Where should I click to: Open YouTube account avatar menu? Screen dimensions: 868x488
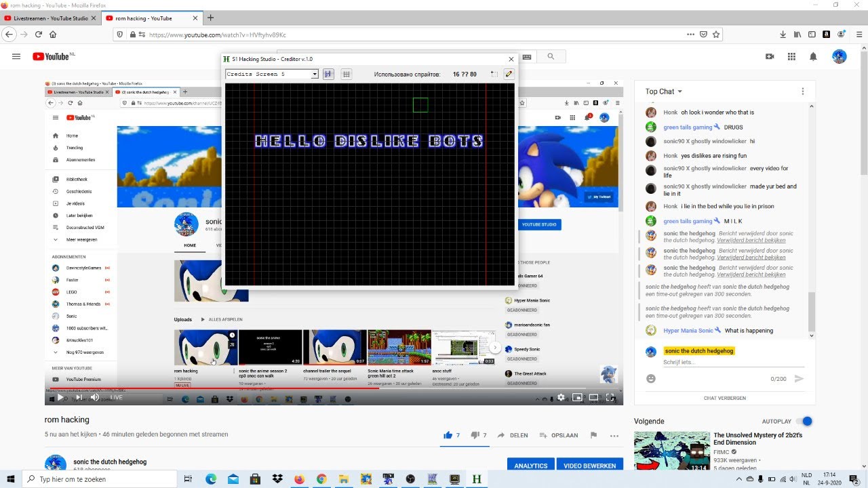pos(840,57)
